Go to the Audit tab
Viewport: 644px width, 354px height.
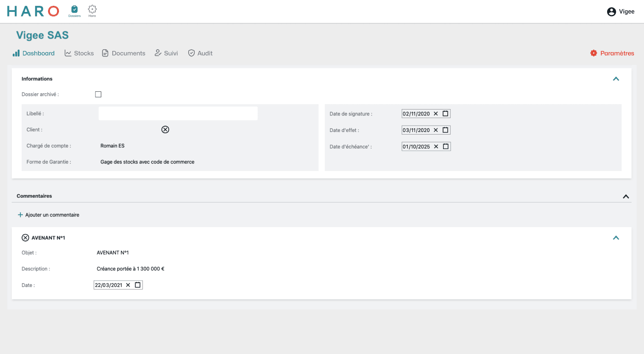[x=200, y=53]
